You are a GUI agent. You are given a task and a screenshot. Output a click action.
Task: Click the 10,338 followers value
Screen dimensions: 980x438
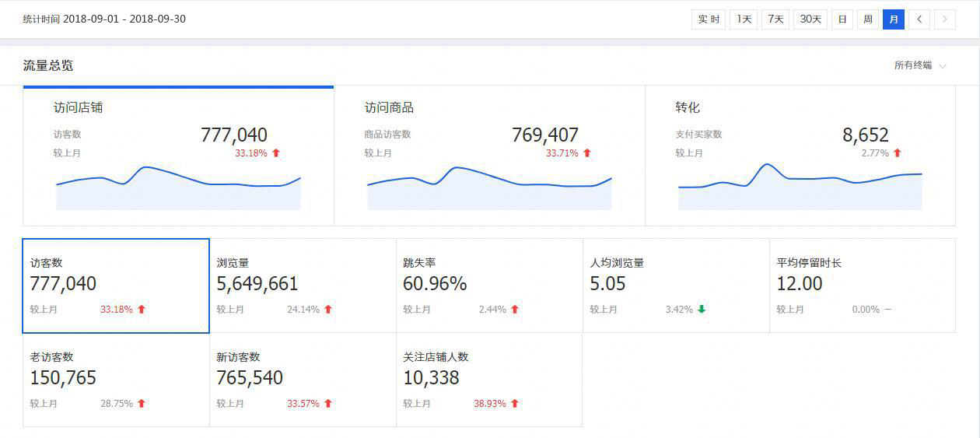(x=431, y=378)
